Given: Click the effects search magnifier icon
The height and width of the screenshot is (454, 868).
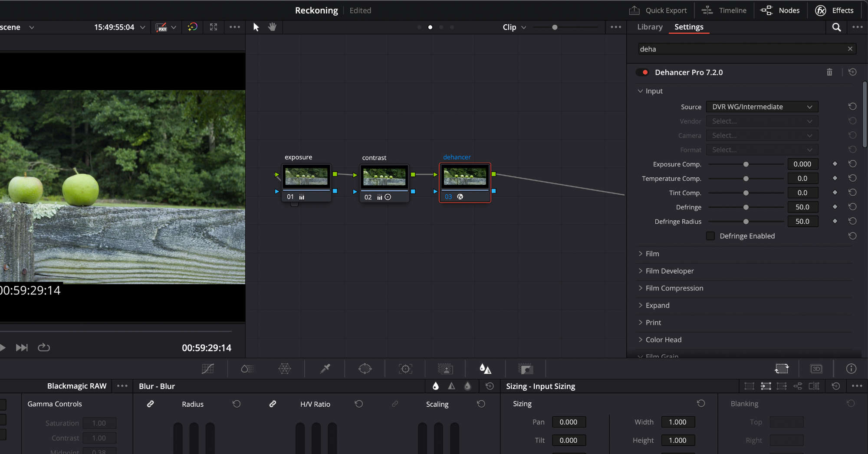Looking at the screenshot, I should pyautogui.click(x=836, y=27).
